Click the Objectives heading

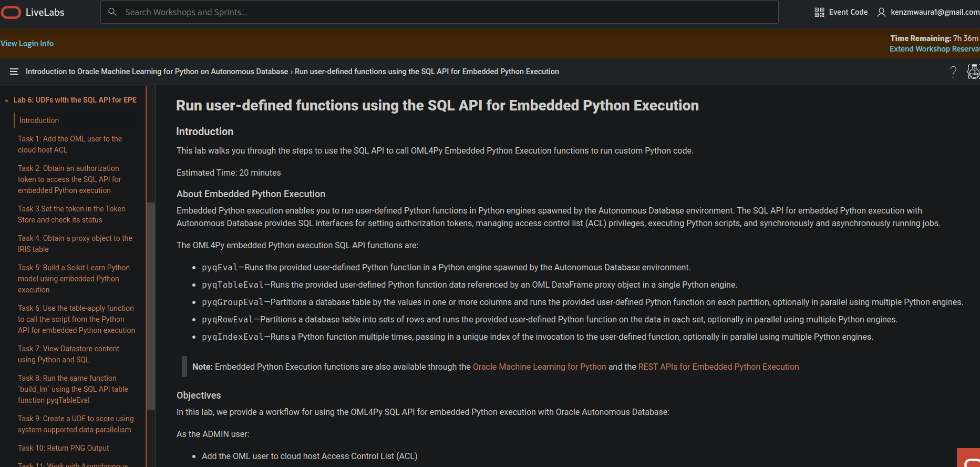(x=199, y=395)
